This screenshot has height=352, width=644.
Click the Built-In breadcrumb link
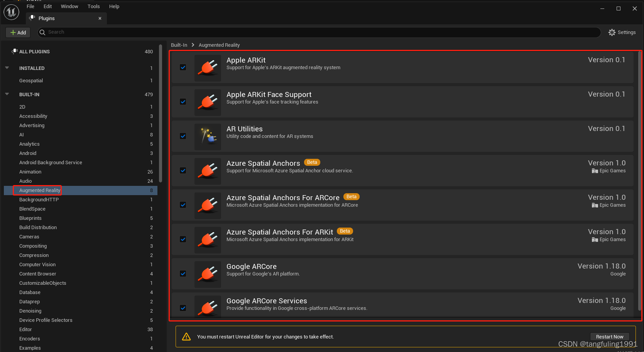pos(179,45)
